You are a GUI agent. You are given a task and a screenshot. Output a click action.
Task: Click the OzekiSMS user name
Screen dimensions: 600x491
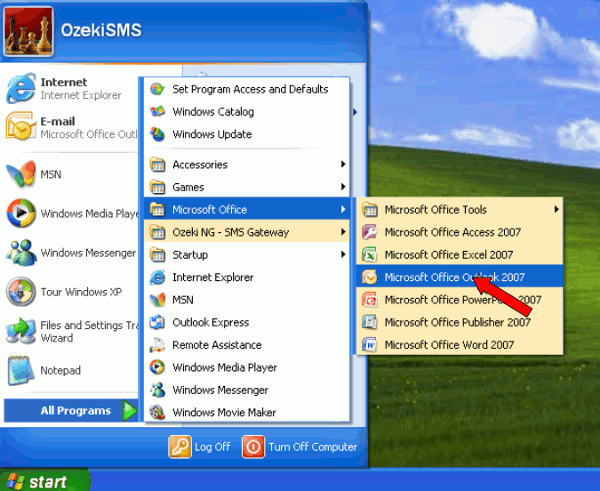coord(101,30)
